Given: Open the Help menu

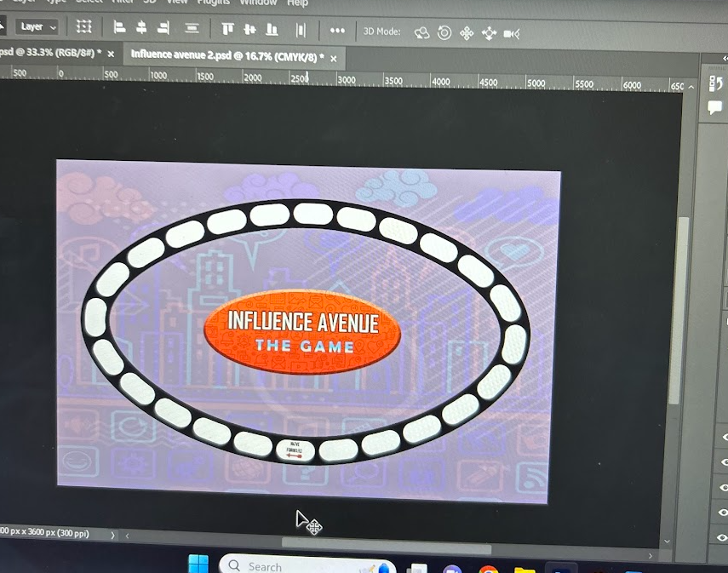Looking at the screenshot, I should [x=298, y=3].
